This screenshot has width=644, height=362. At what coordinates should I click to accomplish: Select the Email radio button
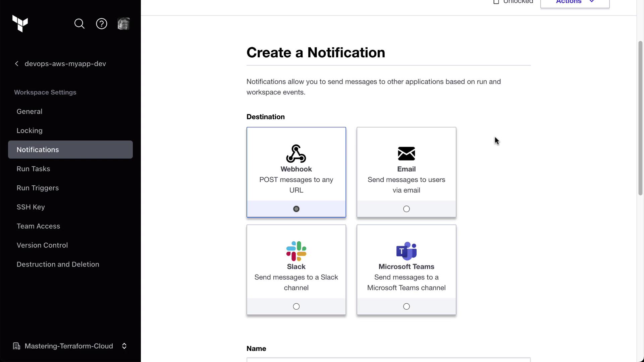[x=406, y=209]
